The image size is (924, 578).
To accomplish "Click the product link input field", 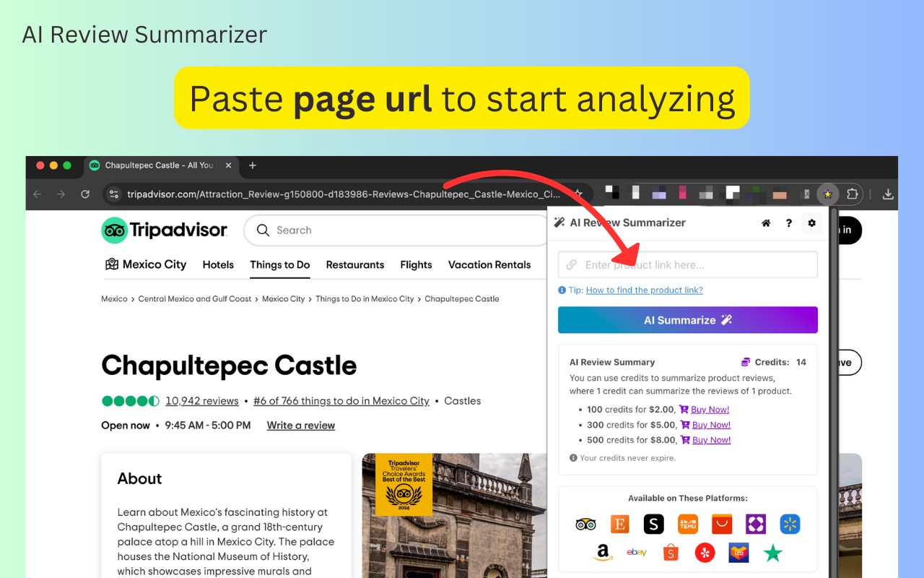I will point(688,264).
